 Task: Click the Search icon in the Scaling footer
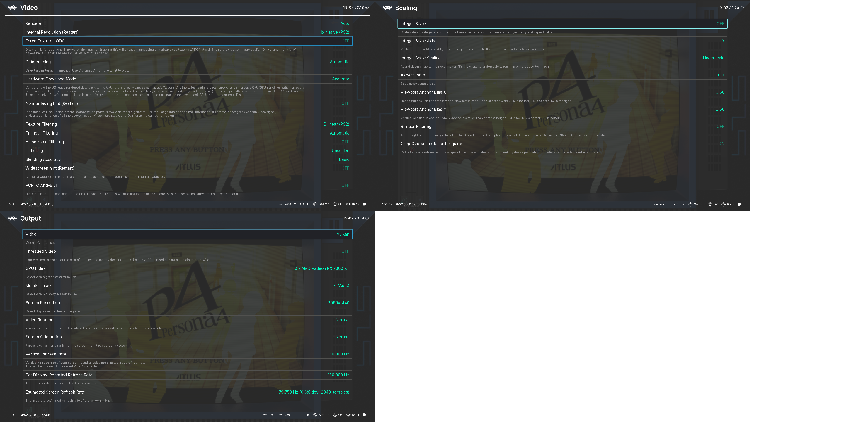coord(690,205)
